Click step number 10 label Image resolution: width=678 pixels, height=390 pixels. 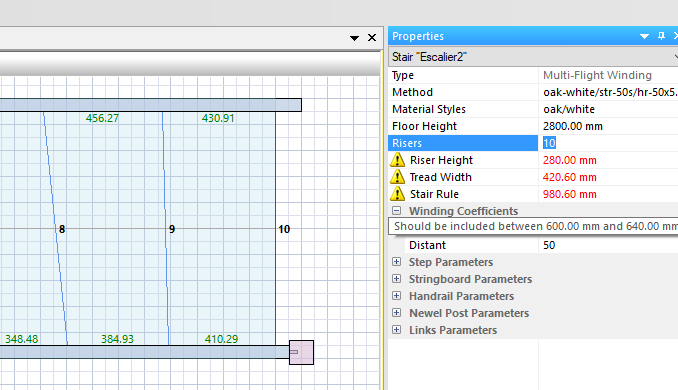click(x=284, y=229)
